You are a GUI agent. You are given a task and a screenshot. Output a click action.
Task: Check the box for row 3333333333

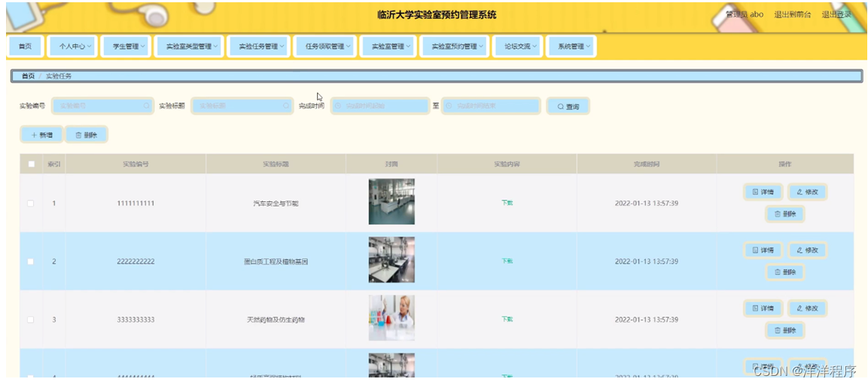coord(31,319)
